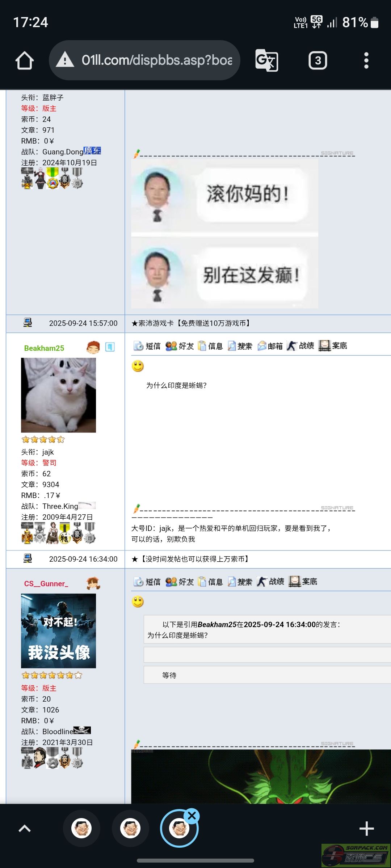The width and height of the screenshot is (391, 868).
Task: Open the Beakham25 username link
Action: click(x=44, y=348)
